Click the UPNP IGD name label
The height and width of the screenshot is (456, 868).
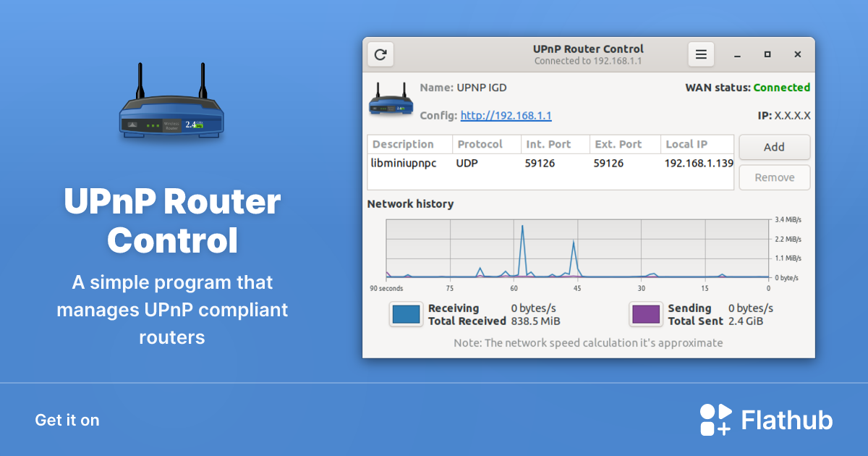[482, 87]
